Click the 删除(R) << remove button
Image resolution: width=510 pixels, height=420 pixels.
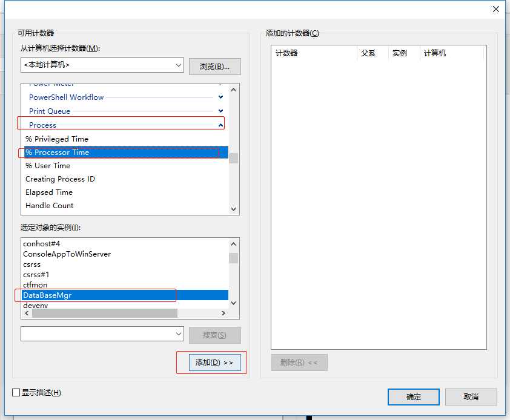tap(299, 363)
